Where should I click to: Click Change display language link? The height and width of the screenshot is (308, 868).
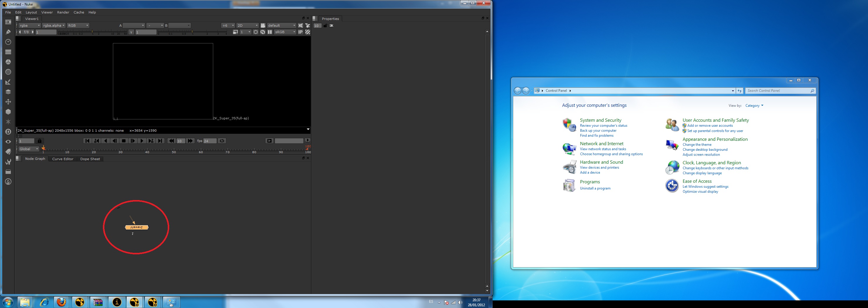click(x=702, y=173)
